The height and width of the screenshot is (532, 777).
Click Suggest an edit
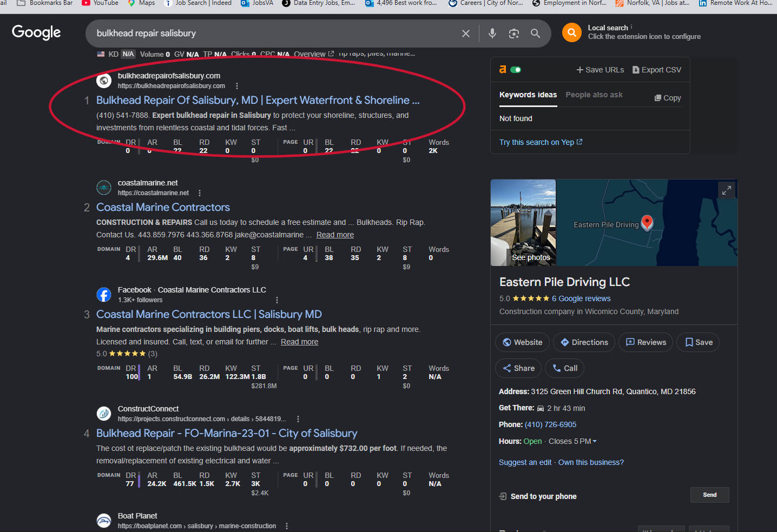(x=525, y=462)
